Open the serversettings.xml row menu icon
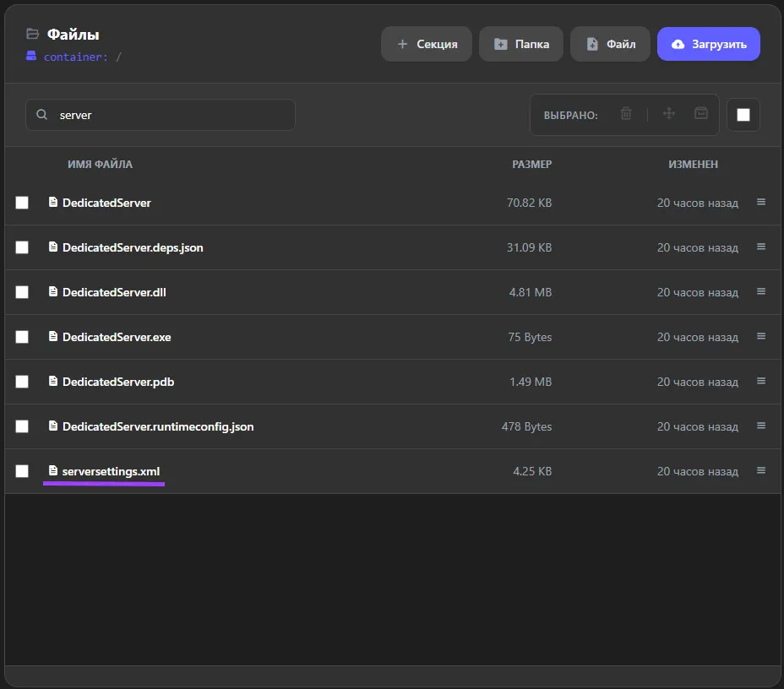The width and height of the screenshot is (784, 689). pyautogui.click(x=761, y=470)
